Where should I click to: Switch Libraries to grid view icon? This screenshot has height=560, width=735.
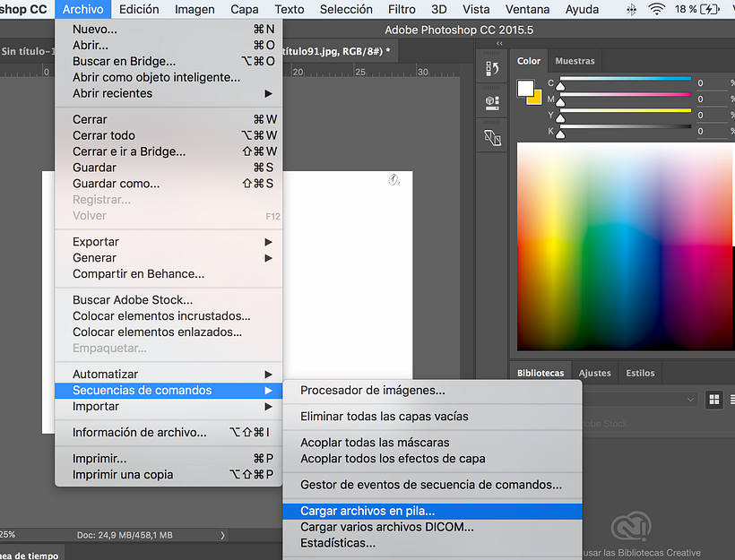tap(713, 400)
